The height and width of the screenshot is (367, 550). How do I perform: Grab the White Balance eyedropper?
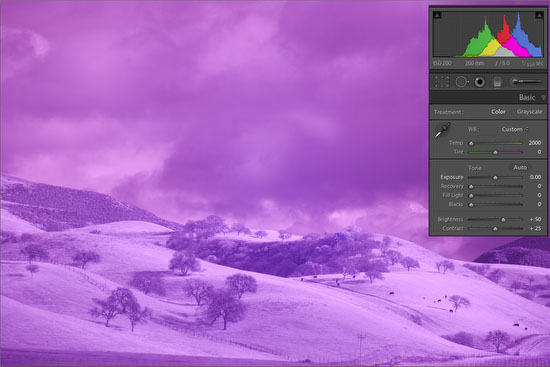(x=443, y=130)
